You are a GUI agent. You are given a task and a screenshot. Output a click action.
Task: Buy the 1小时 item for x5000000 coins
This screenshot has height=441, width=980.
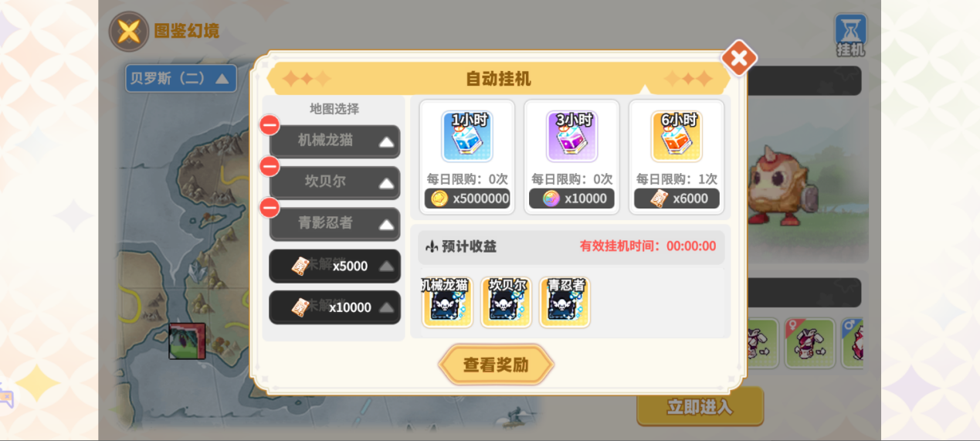pyautogui.click(x=467, y=198)
